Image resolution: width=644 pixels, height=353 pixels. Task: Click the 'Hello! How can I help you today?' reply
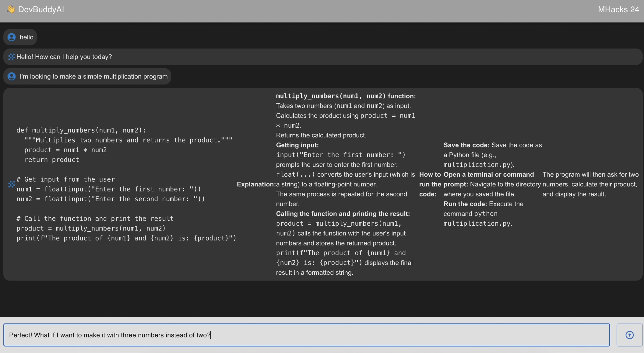click(x=64, y=57)
